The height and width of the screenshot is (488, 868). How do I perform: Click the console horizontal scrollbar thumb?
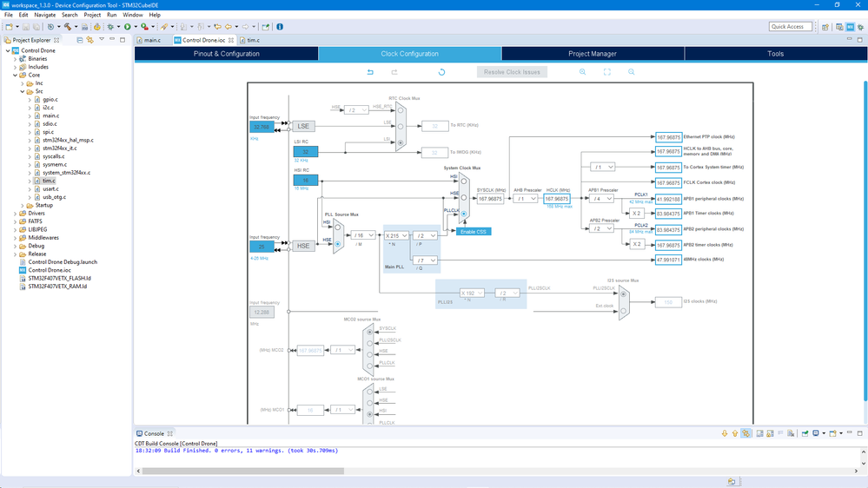click(x=243, y=471)
